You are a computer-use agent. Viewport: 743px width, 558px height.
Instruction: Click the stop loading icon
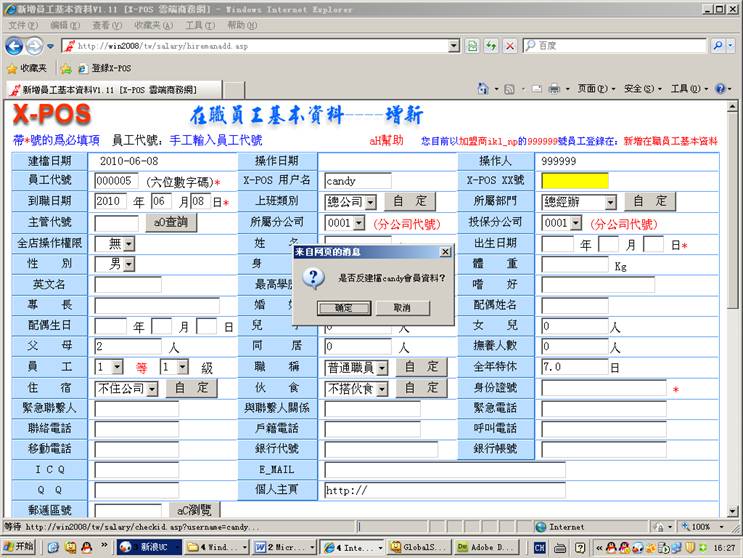(509, 46)
